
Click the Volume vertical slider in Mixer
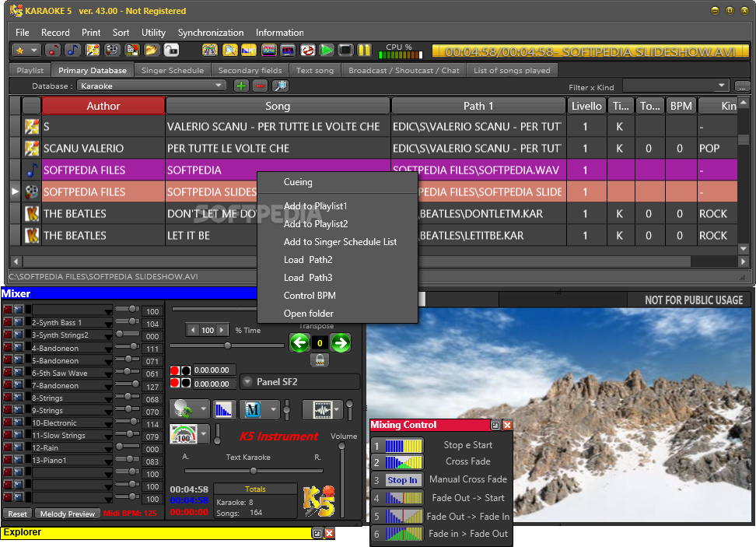[342, 479]
